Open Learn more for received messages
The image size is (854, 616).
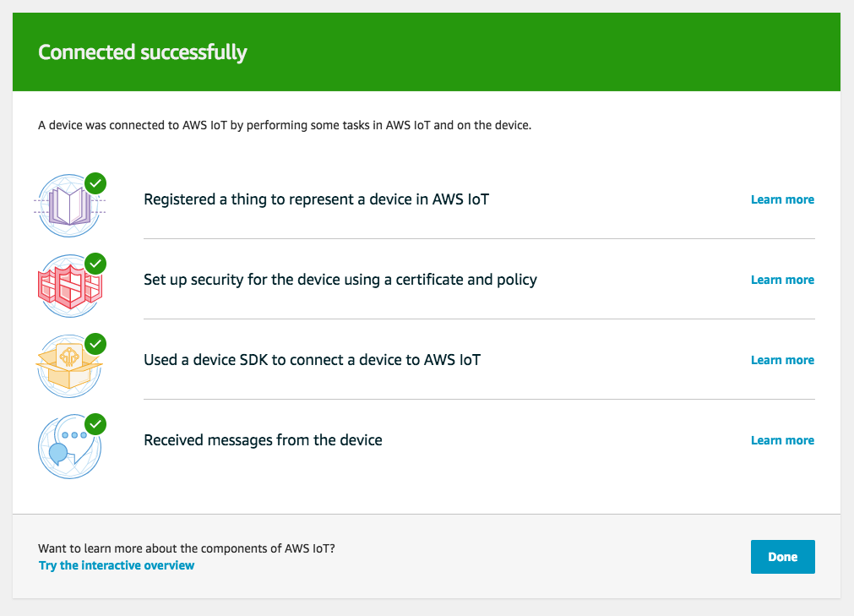(783, 440)
